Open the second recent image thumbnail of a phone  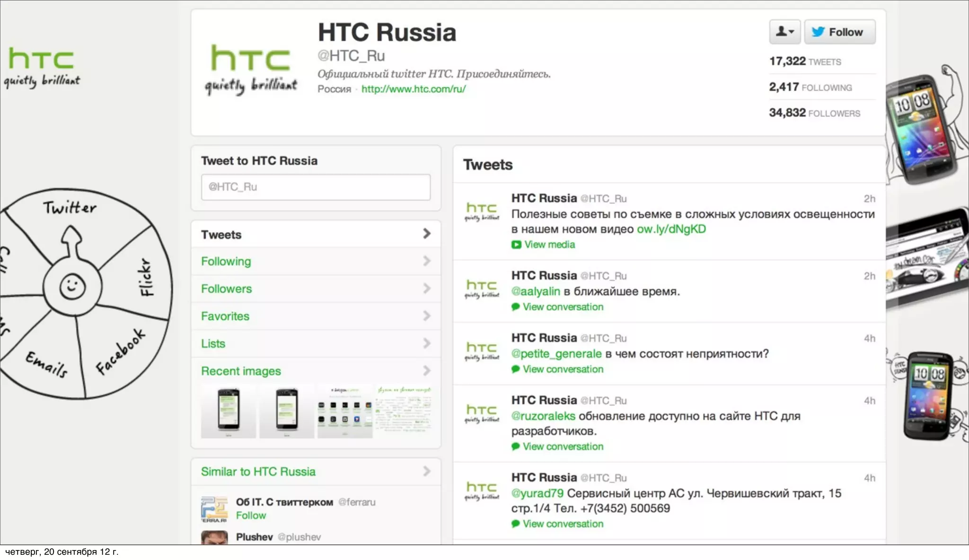(x=287, y=411)
